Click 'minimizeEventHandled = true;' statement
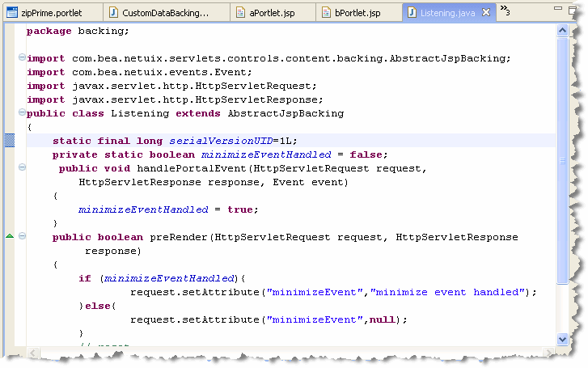588x368 pixels. pos(168,209)
